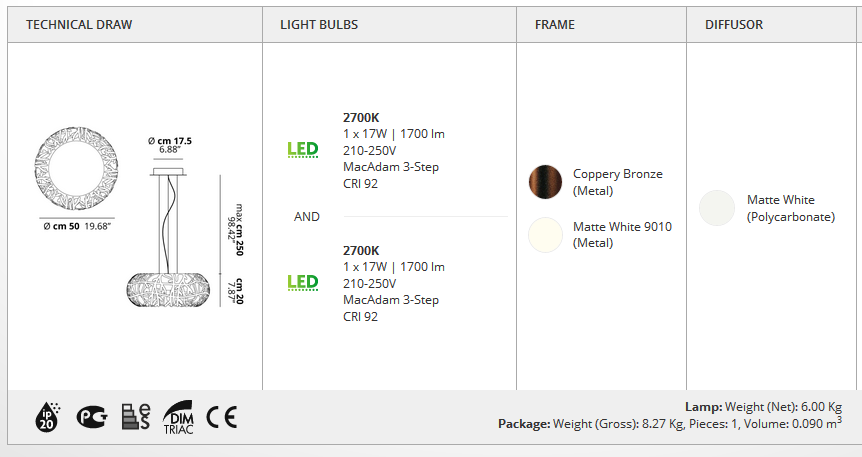Click the bottom green LED logo
Screen dimensions: 862x457
pos(303,283)
